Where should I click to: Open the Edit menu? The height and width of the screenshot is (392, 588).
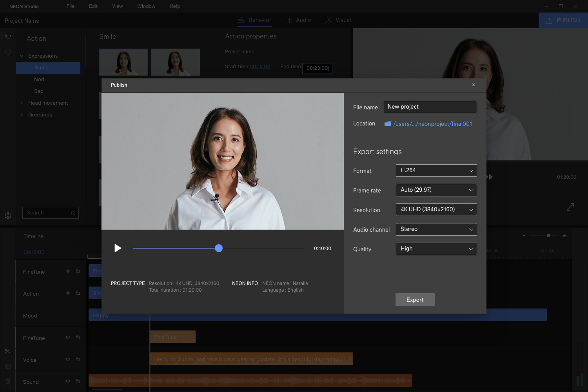pos(93,6)
